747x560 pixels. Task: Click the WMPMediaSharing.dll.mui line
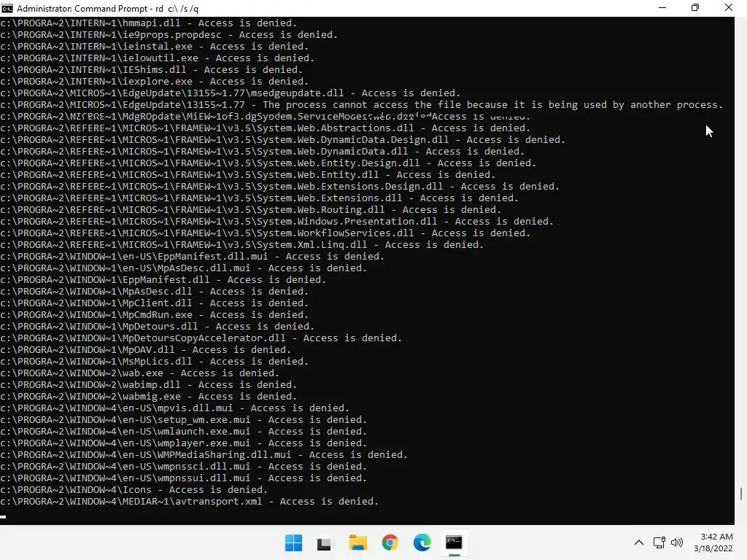[204, 455]
